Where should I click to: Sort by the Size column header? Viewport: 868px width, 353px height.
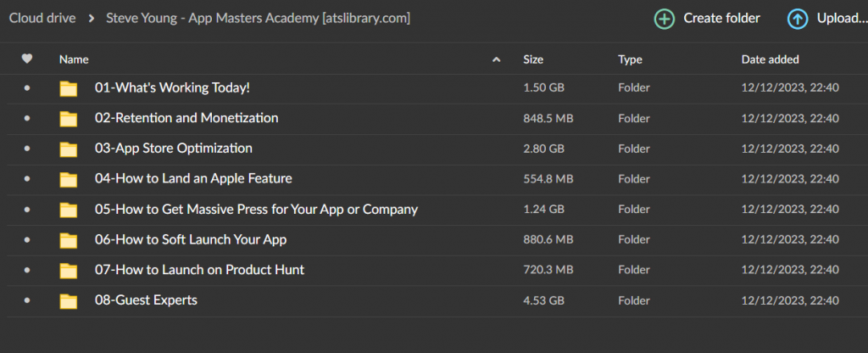tap(533, 59)
